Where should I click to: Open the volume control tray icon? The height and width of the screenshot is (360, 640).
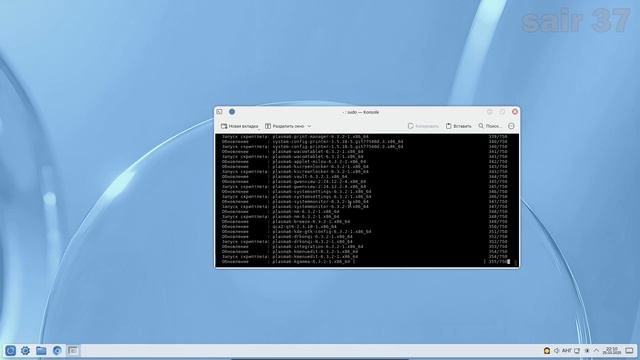click(556, 351)
